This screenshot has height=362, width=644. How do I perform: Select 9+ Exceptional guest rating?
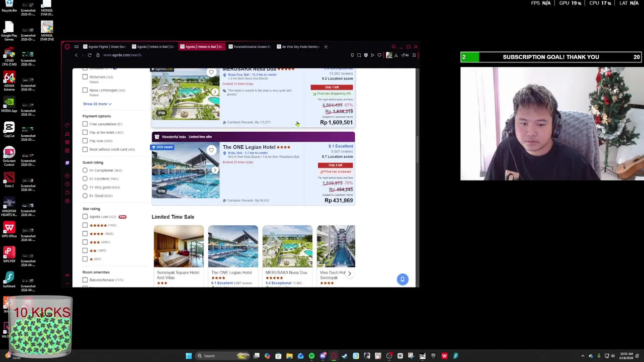[x=85, y=170]
